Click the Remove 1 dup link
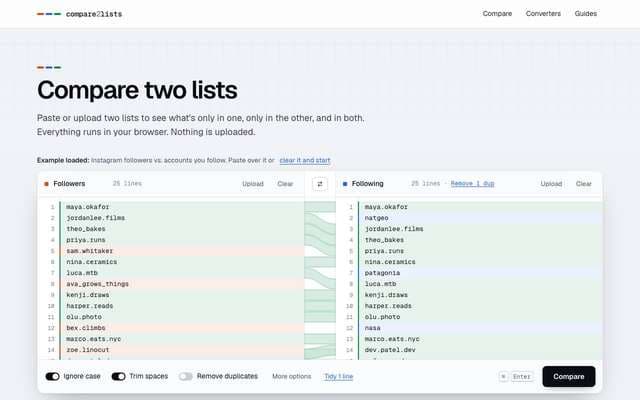The width and height of the screenshot is (640, 400). (472, 184)
